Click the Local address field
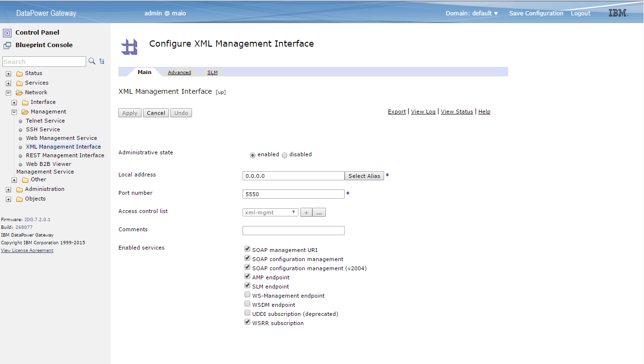644x364 pixels. tap(294, 176)
